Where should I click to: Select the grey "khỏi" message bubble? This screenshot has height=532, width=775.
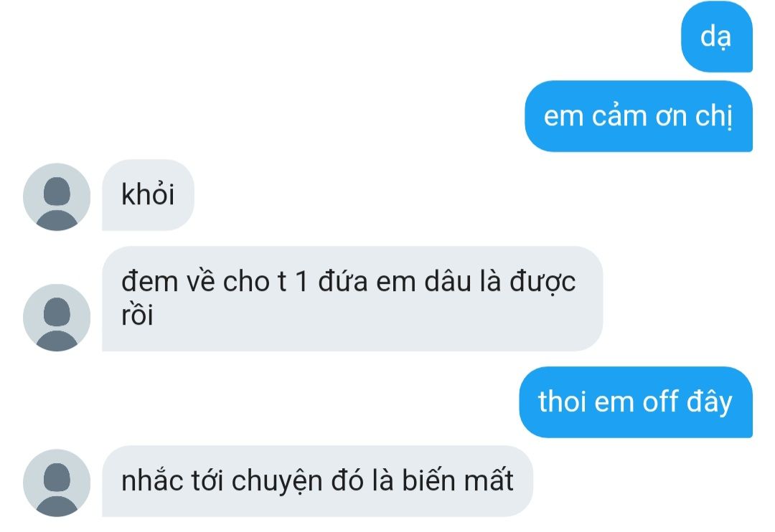[x=148, y=194]
